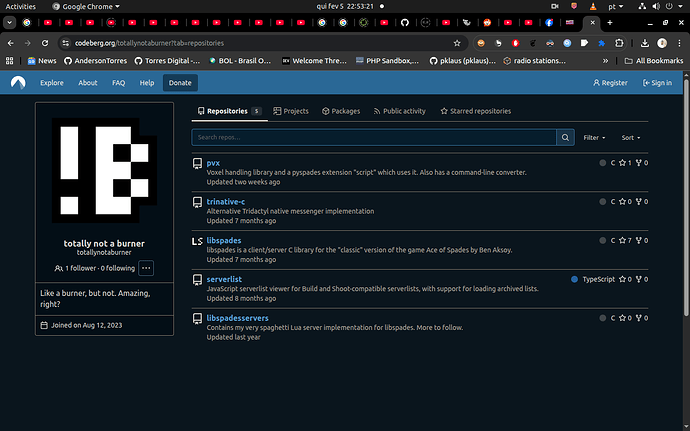Open Chrome extensions puzzle icon

pyautogui.click(x=619, y=43)
